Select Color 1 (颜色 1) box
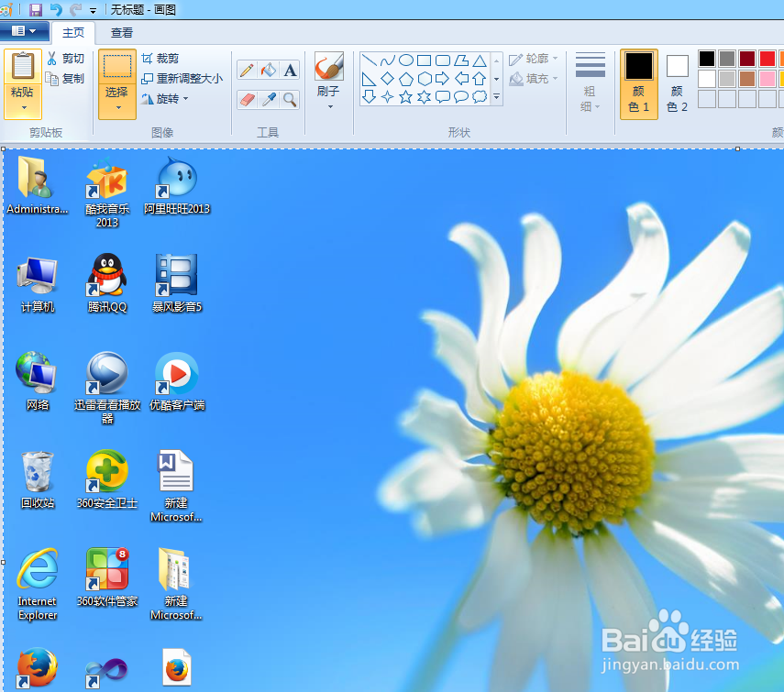Screen dimensions: 784x692 point(638,84)
